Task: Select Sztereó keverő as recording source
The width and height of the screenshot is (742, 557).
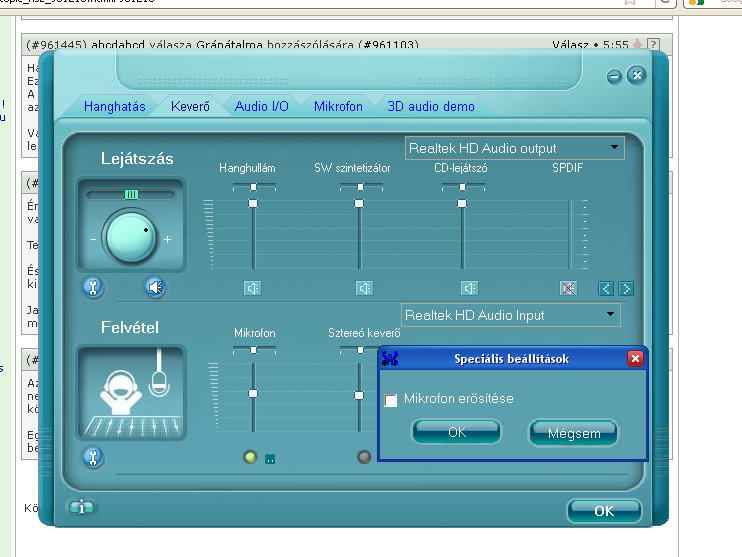Action: point(364,457)
